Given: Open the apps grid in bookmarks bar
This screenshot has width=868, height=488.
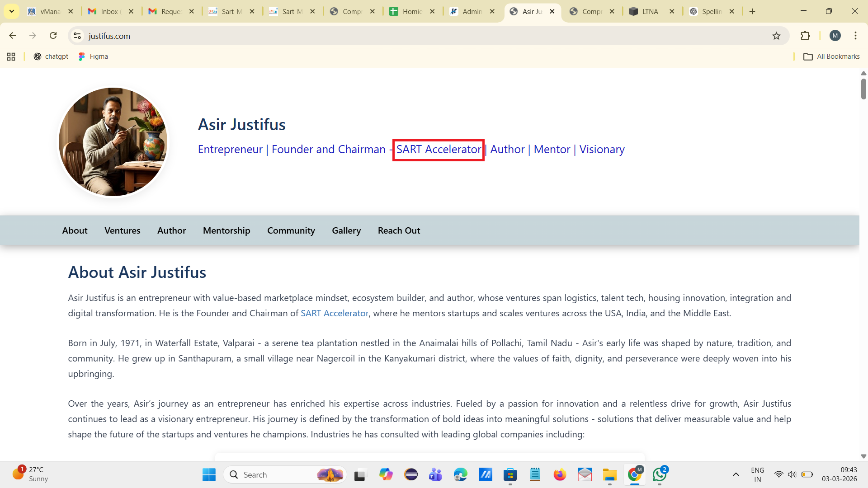Looking at the screenshot, I should point(11,56).
